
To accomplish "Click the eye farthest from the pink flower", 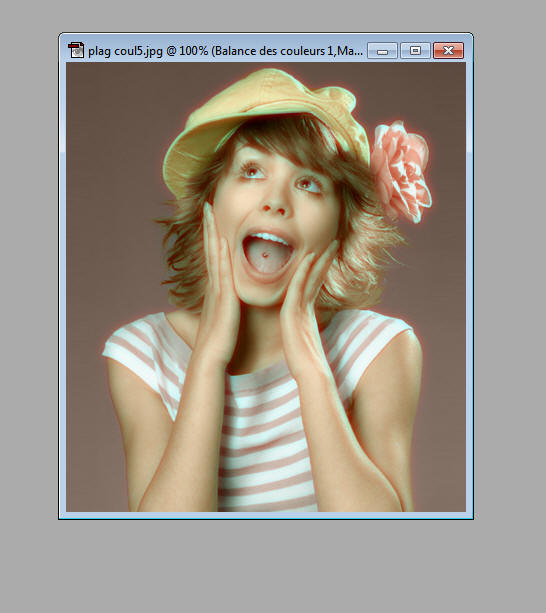I will click(x=252, y=170).
